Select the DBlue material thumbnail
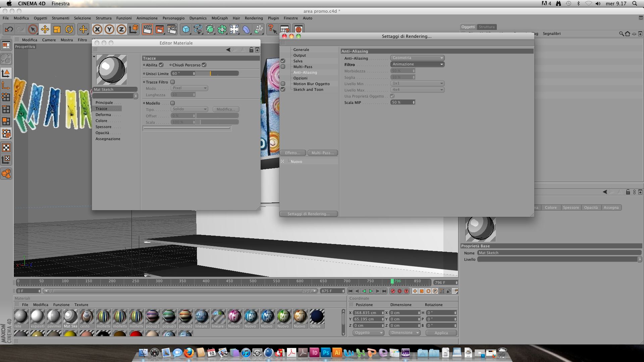Screen dimensions: 644x362 tap(317, 317)
